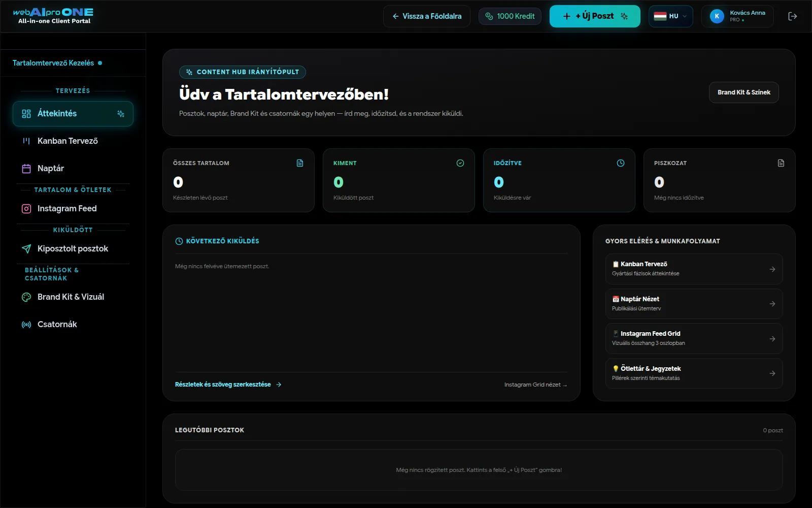Click the logout icon in top bar
This screenshot has height=508, width=812.
pos(792,16)
